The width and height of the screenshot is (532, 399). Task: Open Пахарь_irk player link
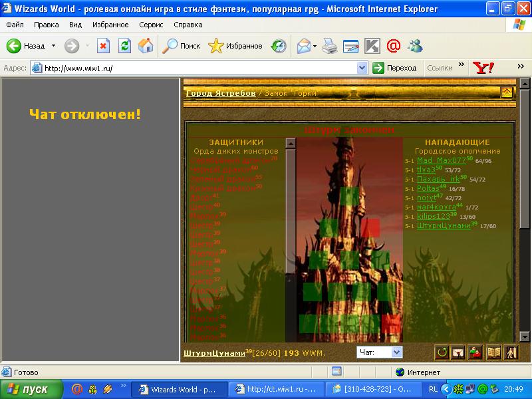(x=438, y=179)
